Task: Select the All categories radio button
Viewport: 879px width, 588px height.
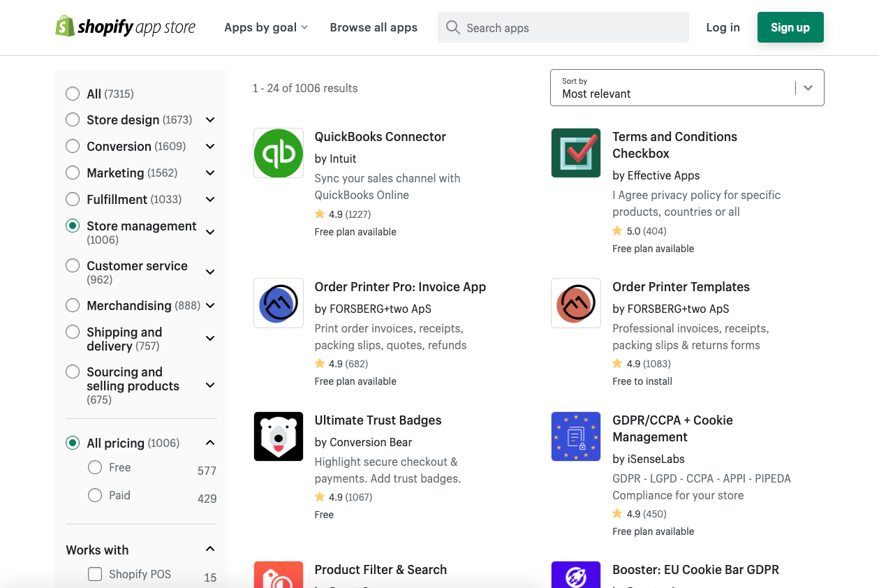Action: click(73, 94)
